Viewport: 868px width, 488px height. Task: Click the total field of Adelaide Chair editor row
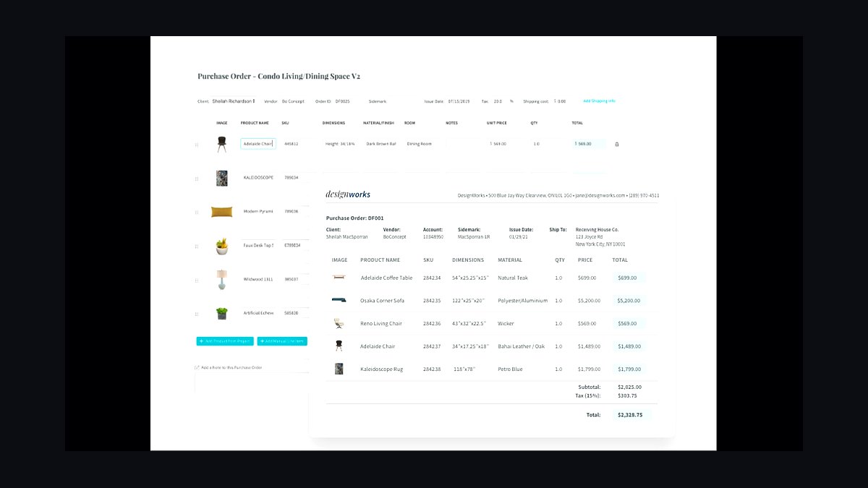click(589, 144)
